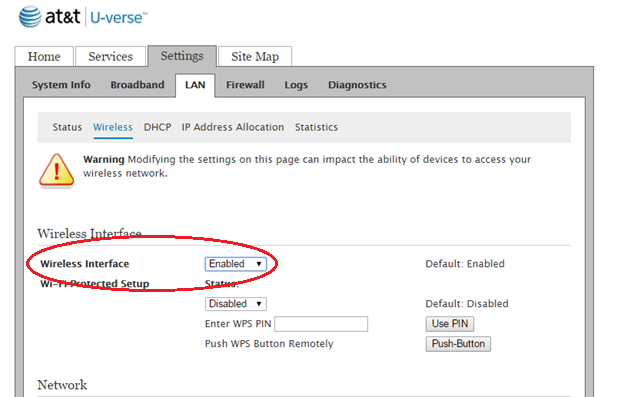Open the Logs sub-tab
Screen dimensions: 624x397
296,85
